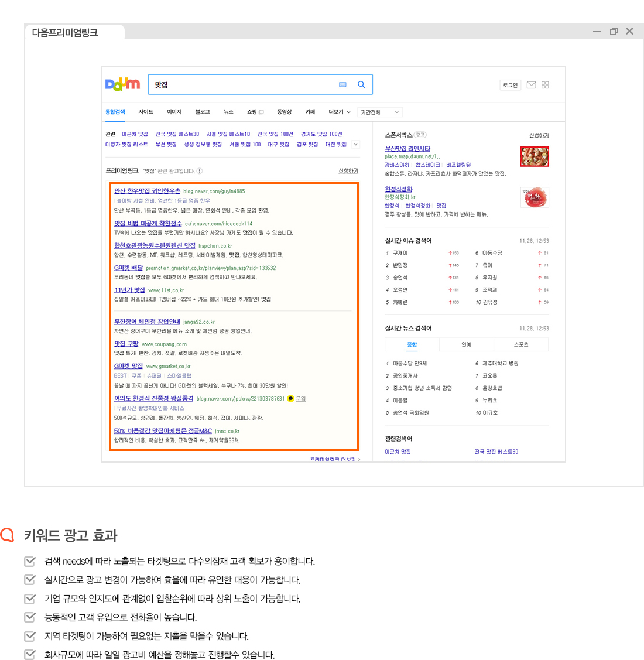Click the 한정식정화 red logo thumbnail
644x660 pixels.
coord(535,197)
